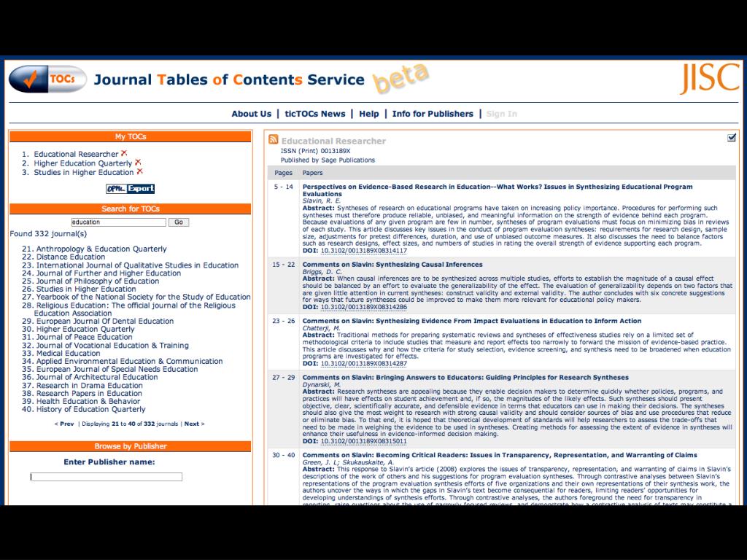Click author name Chatterji, M.
This screenshot has height=560, width=747.
pos(322,328)
